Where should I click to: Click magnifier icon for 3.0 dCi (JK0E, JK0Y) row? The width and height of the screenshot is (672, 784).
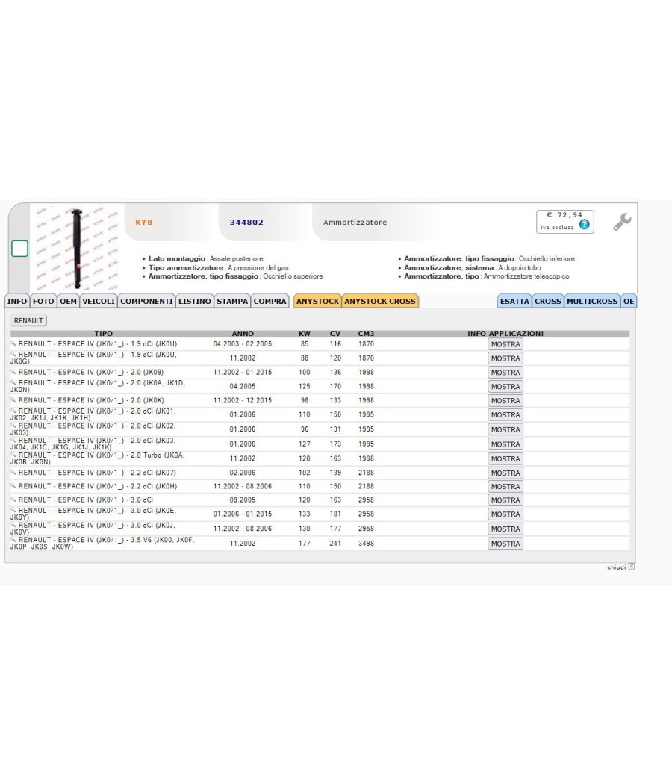pyautogui.click(x=13, y=510)
